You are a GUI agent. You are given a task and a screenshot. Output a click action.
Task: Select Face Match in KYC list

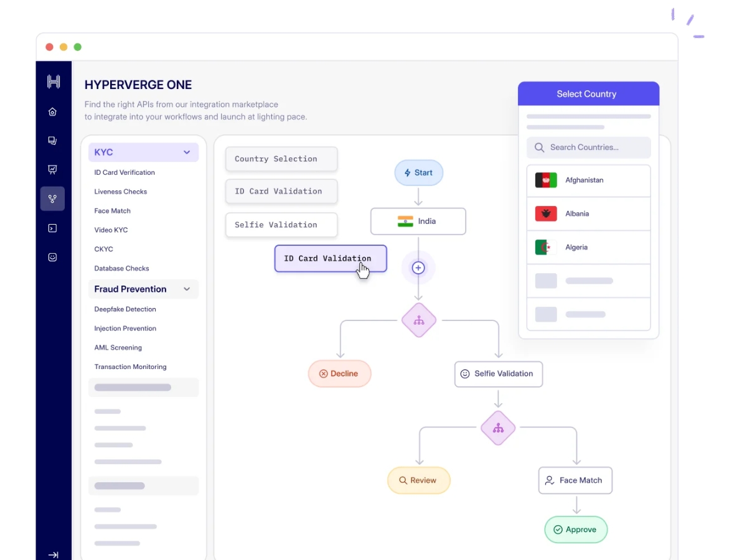(x=113, y=211)
